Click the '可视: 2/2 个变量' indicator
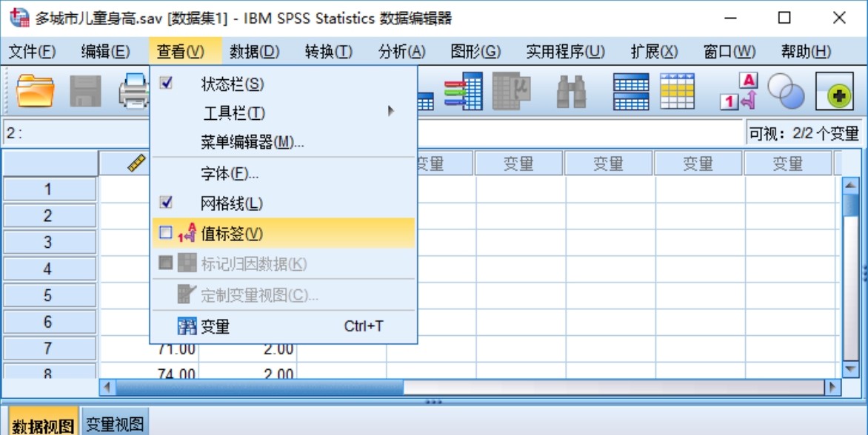868x435 pixels. click(x=804, y=133)
